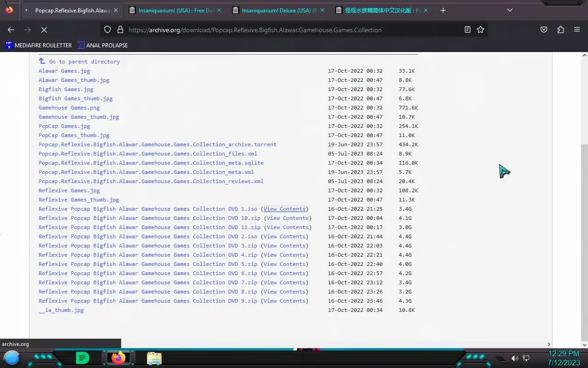Download Collection DVD 2.iso
This screenshot has height=368, width=588.
coord(148,236)
